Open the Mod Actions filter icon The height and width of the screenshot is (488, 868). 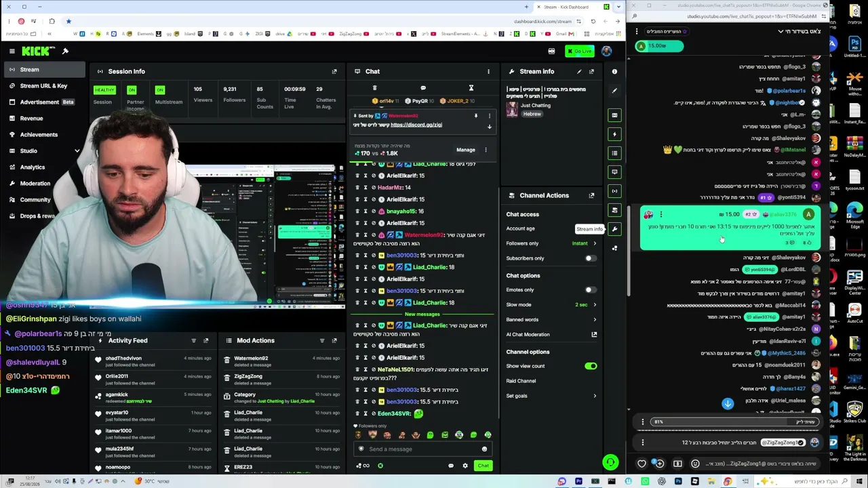(322, 340)
